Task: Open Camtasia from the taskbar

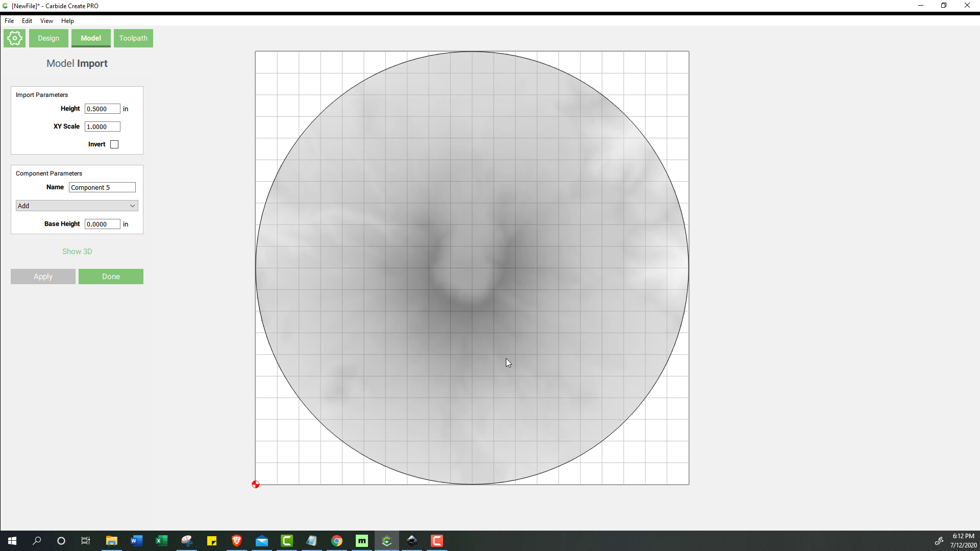Action: 287,541
